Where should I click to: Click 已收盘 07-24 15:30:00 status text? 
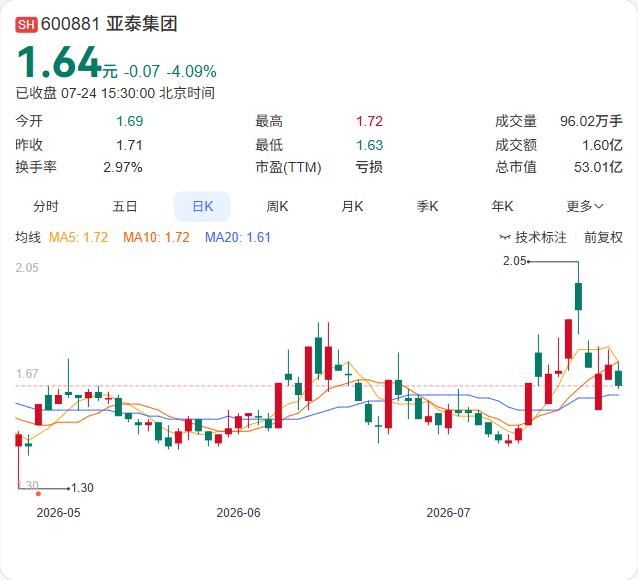point(115,93)
